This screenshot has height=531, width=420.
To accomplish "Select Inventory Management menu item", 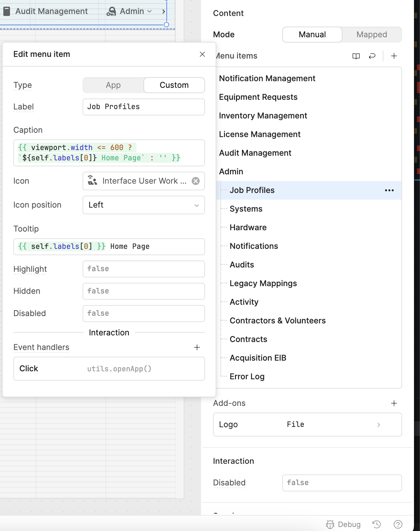I will tap(263, 116).
